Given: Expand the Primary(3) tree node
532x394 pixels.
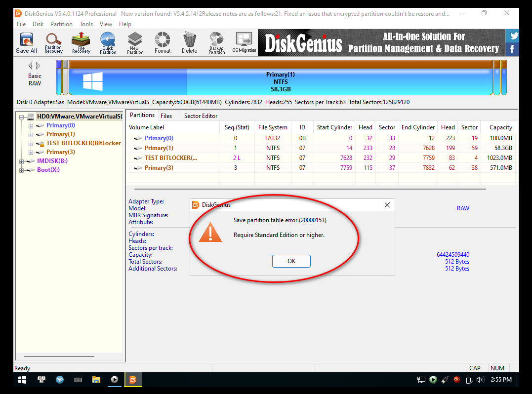Looking at the screenshot, I should tap(31, 153).
